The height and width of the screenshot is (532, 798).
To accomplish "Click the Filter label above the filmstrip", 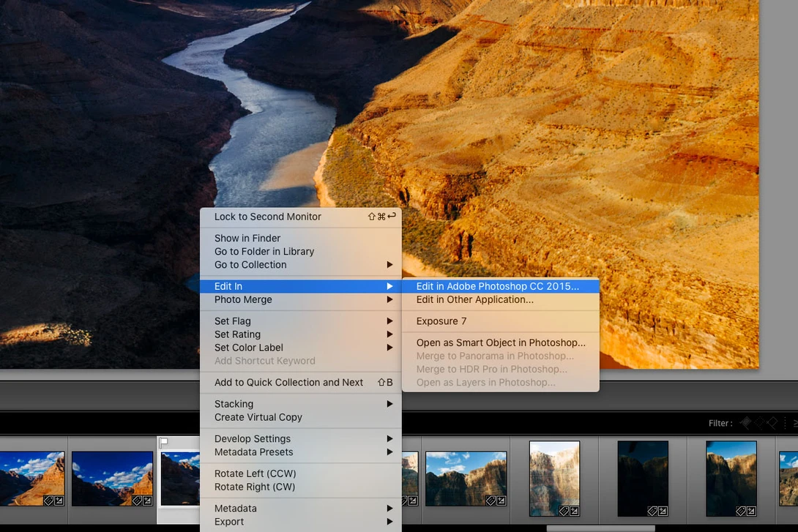I will pyautogui.click(x=720, y=423).
